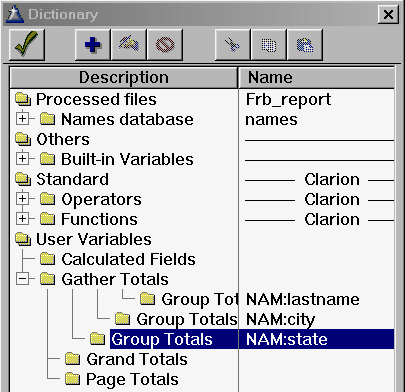Image resolution: width=405 pixels, height=392 pixels.
Task: Click the NAM:lastname name cell
Action: pos(303,299)
